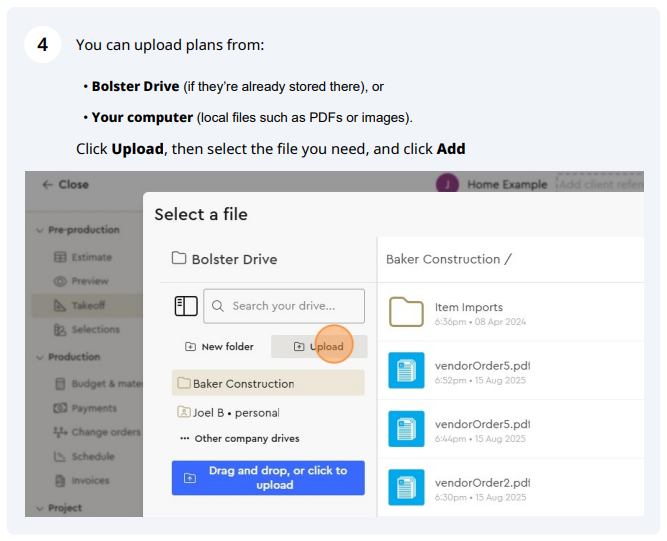Click upload icon in blue drop button
The height and width of the screenshot is (541, 667).
(x=190, y=478)
